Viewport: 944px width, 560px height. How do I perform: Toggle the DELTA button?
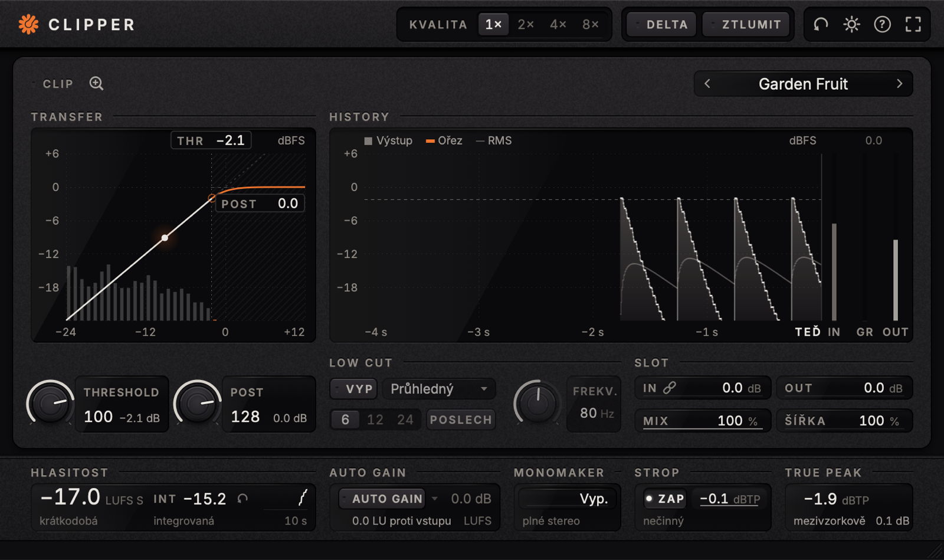661,24
